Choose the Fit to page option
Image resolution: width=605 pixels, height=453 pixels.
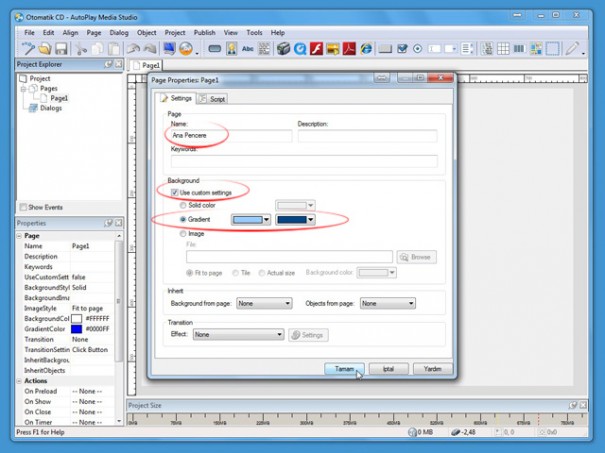pyautogui.click(x=189, y=273)
